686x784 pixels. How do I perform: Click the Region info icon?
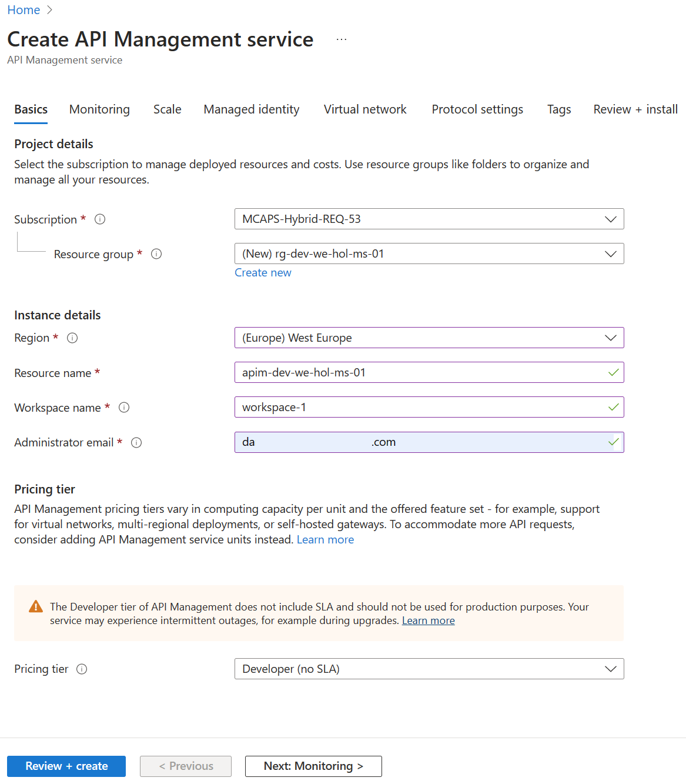coord(72,338)
